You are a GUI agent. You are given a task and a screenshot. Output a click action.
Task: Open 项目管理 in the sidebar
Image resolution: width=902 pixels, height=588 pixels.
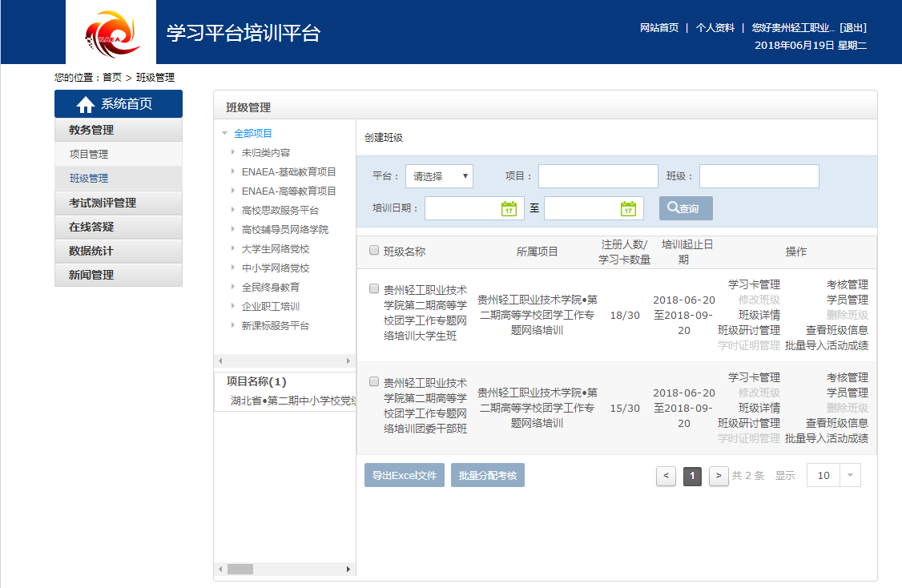[119, 154]
